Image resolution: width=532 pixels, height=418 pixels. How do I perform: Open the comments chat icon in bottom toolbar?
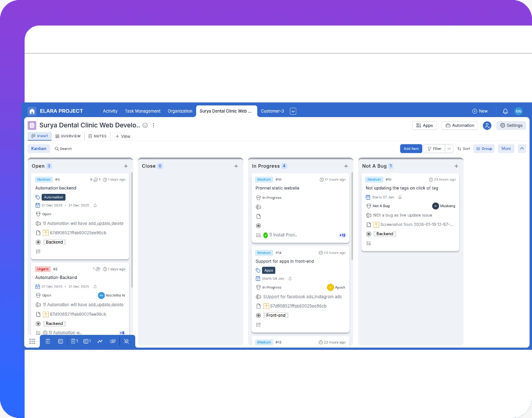coord(113,341)
